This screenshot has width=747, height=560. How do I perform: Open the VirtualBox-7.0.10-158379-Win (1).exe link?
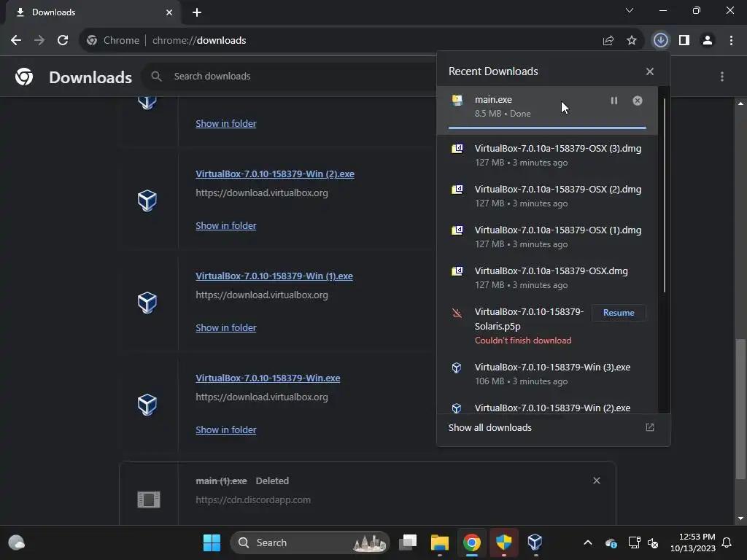pyautogui.click(x=274, y=276)
